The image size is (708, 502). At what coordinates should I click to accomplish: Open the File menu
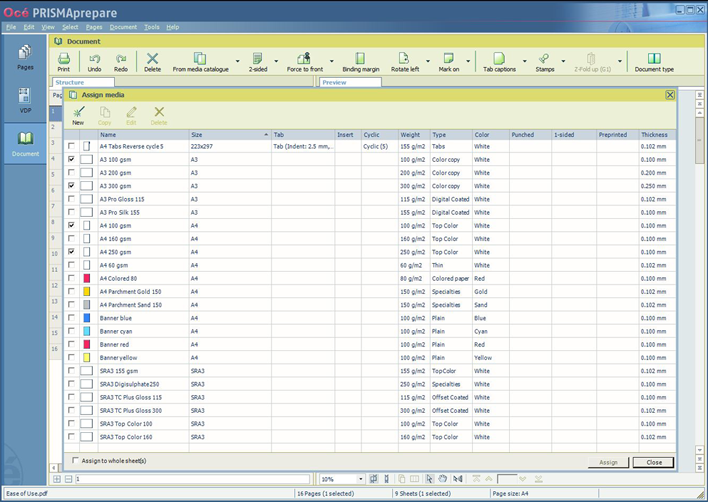coord(11,27)
